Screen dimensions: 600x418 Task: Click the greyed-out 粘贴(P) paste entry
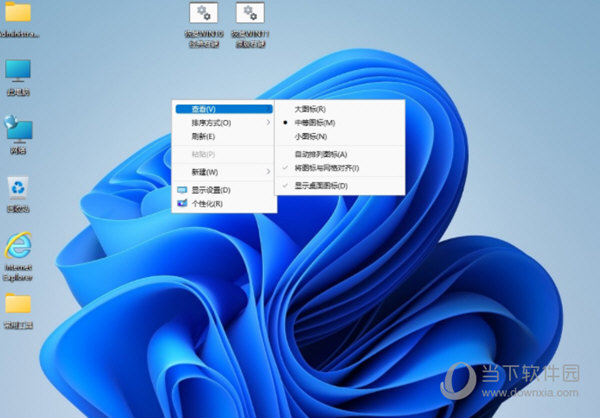224,154
